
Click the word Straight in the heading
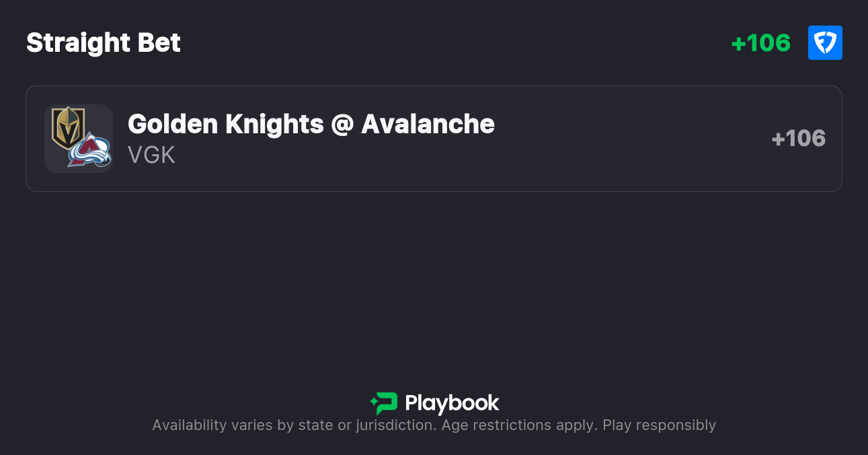78,43
